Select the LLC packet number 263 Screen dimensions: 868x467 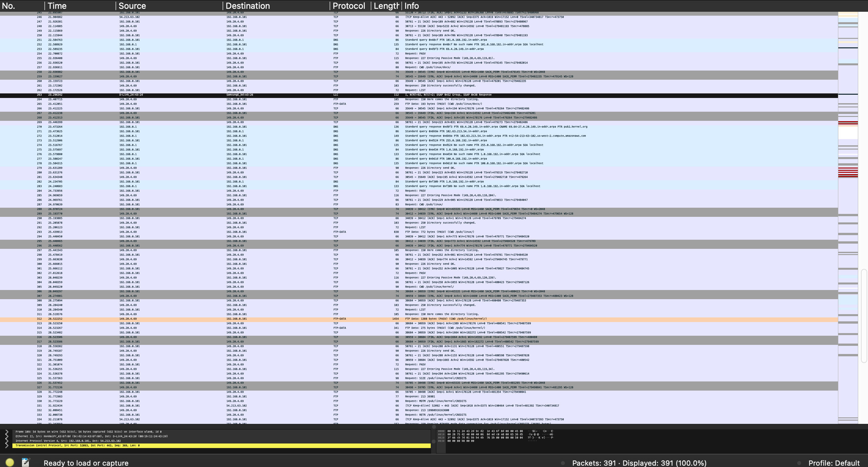point(236,95)
